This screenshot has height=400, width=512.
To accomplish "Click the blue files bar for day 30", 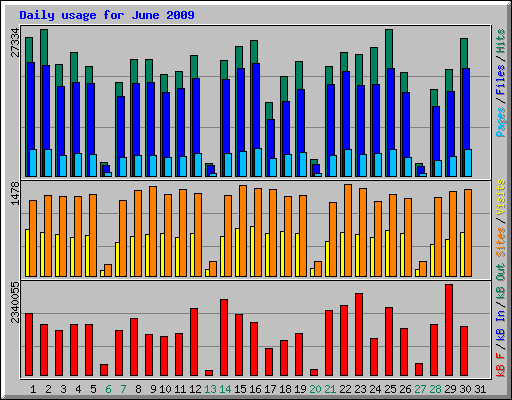I will click(466, 109).
